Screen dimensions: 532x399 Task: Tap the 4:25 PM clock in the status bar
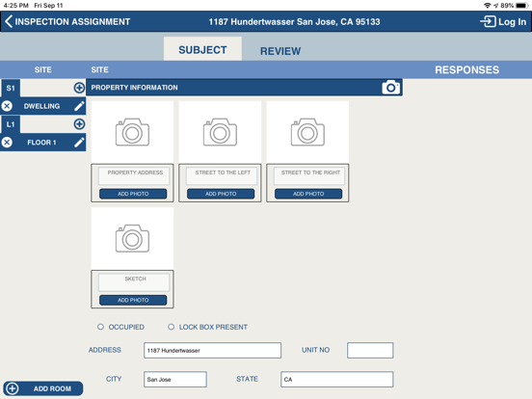tap(16, 6)
